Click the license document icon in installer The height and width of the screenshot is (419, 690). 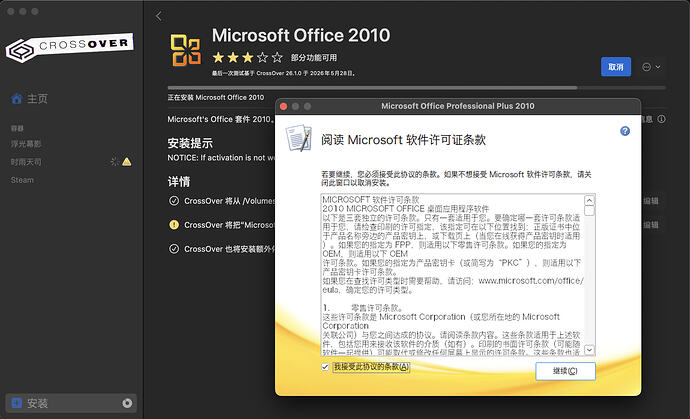coord(298,138)
